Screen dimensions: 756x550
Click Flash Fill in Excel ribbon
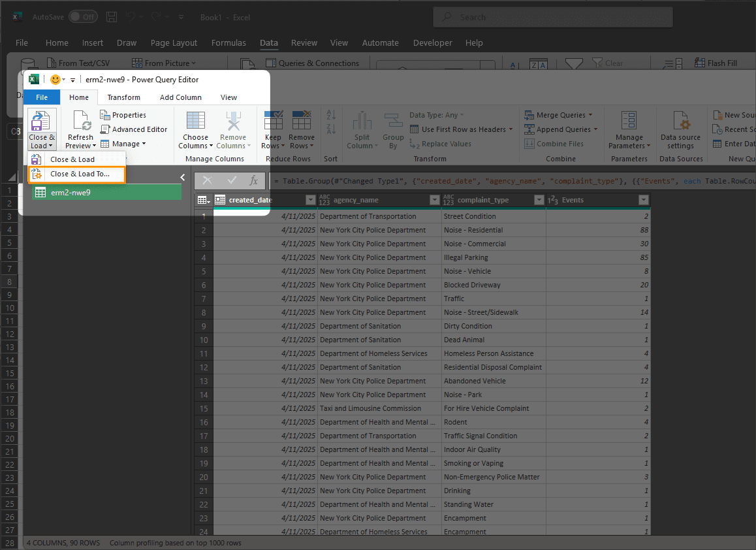tap(716, 63)
